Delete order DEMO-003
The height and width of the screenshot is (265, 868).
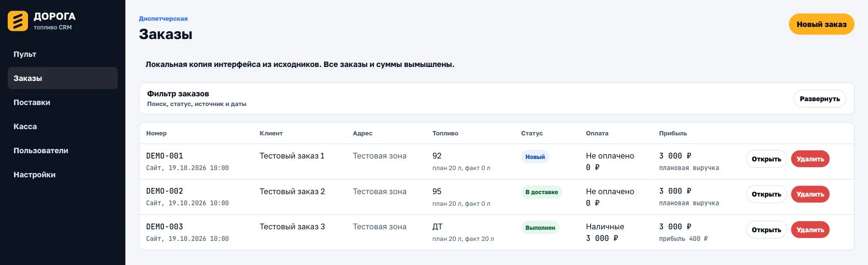pos(810,230)
